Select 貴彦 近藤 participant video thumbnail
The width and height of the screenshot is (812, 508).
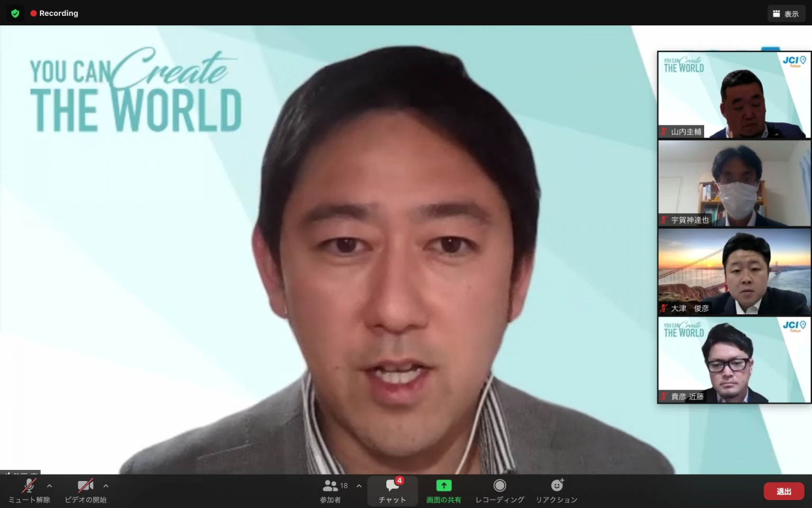coord(734,360)
